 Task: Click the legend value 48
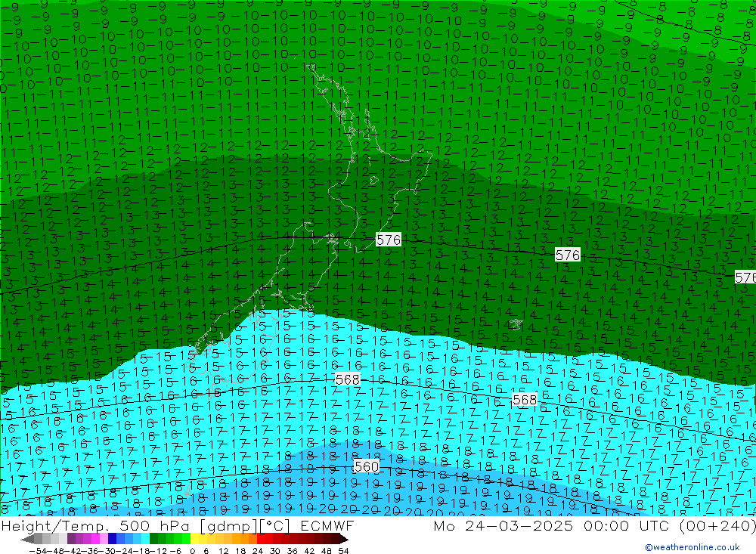pos(327,551)
